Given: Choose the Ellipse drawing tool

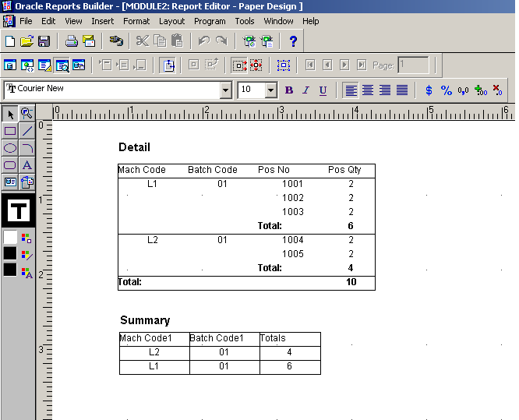Looking at the screenshot, I should pyautogui.click(x=10, y=148).
